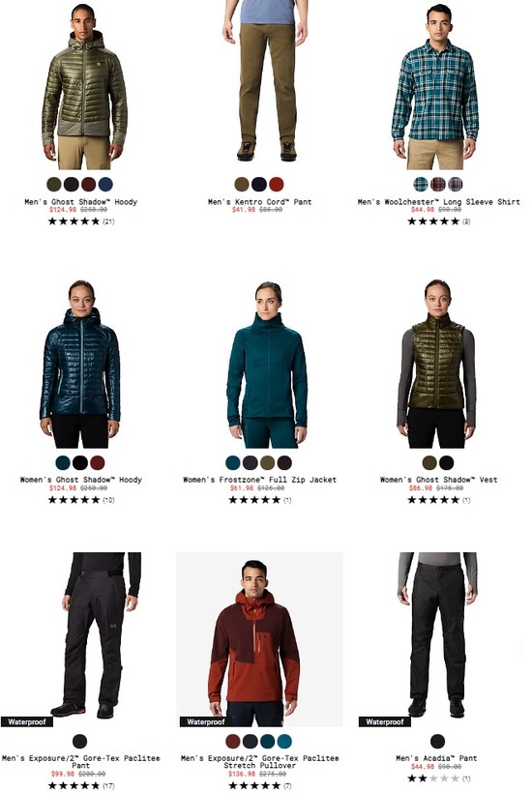Open the Women's Ghost Shadow Vest link
Viewport: 532px width, 793px height.
[438, 480]
